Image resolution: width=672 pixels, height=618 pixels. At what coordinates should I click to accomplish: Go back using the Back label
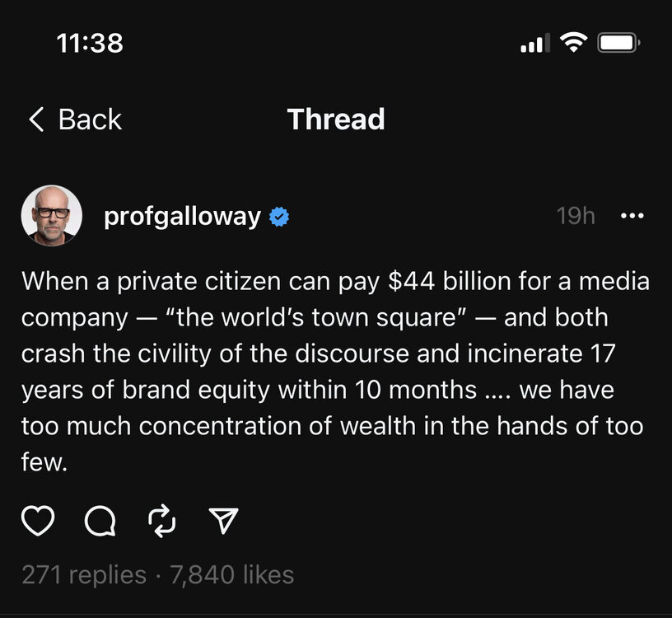[90, 119]
